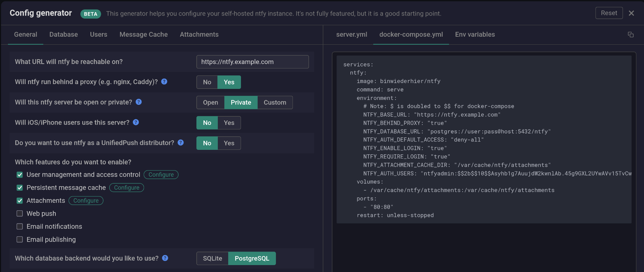Click the NTFY_REQUIRE_LOGIN line
Image resolution: width=644 pixels, height=272 pixels.
pos(407,157)
